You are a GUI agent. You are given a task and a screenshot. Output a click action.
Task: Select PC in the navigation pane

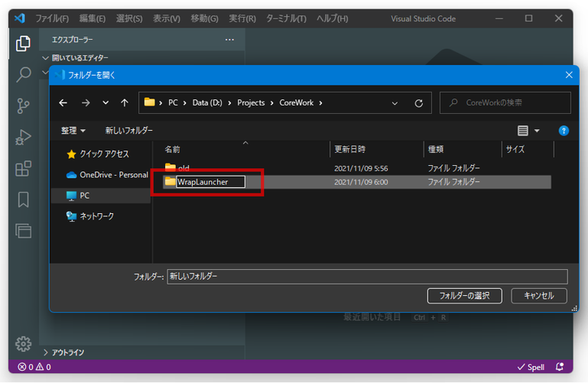101,195
